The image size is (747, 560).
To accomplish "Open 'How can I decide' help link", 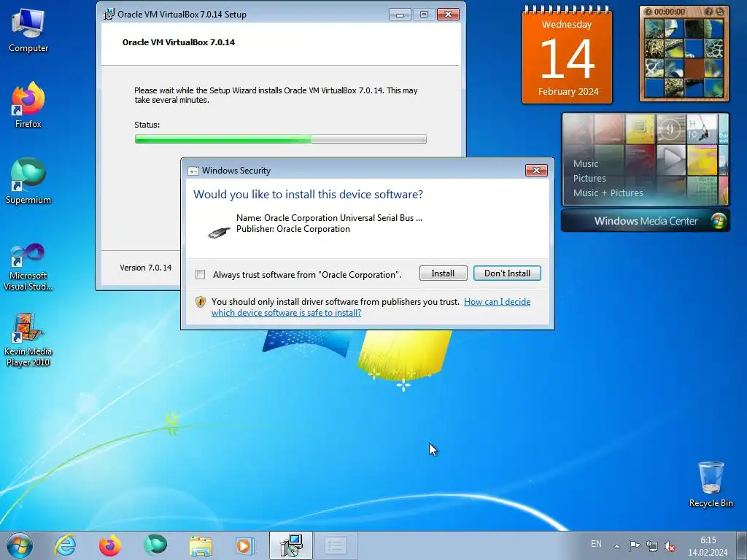I will (497, 301).
